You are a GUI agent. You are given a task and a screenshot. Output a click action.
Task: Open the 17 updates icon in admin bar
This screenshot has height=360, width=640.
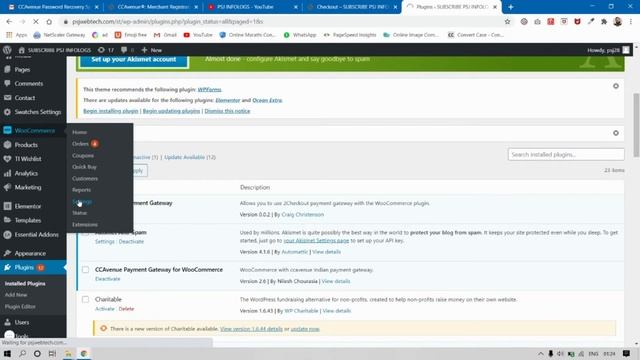pos(106,50)
